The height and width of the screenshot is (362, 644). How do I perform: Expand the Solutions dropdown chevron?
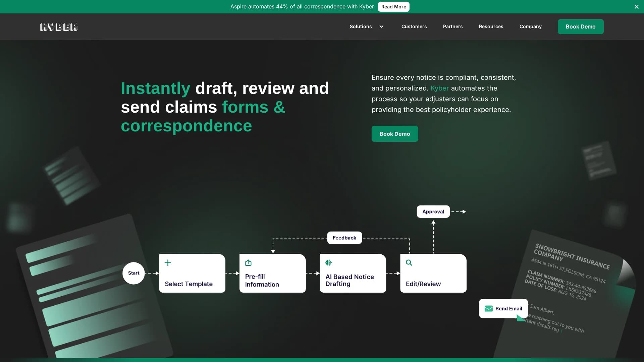381,27
